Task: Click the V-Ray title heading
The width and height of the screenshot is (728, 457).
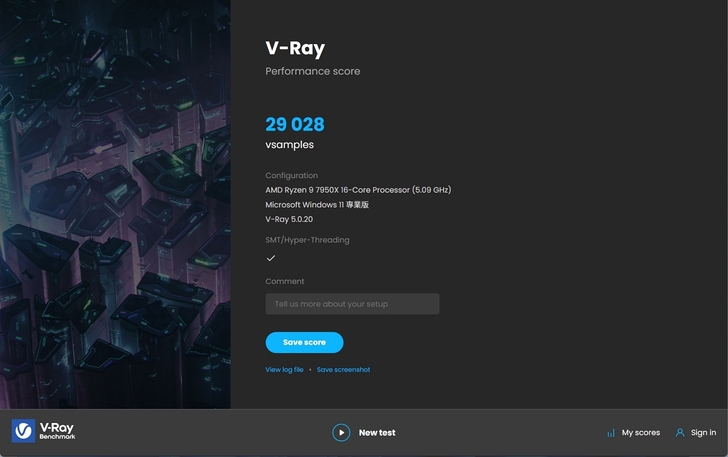Action: tap(295, 48)
